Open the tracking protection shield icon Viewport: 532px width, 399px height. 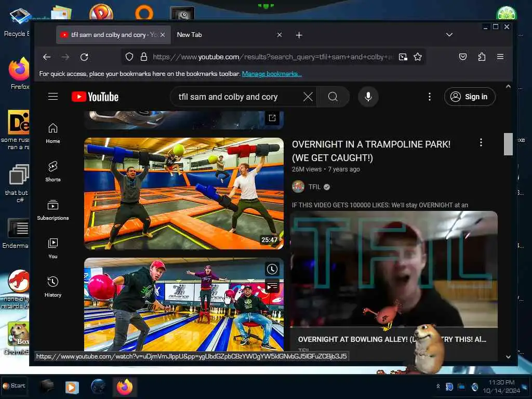click(129, 57)
